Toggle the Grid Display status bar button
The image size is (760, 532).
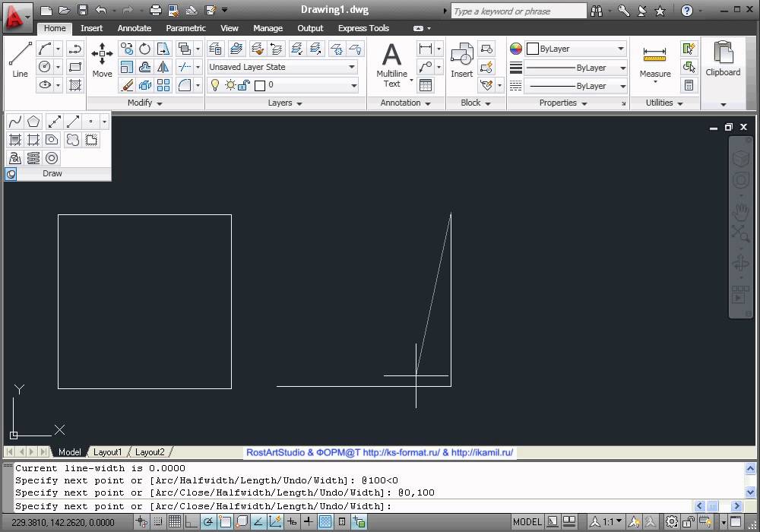click(x=175, y=522)
